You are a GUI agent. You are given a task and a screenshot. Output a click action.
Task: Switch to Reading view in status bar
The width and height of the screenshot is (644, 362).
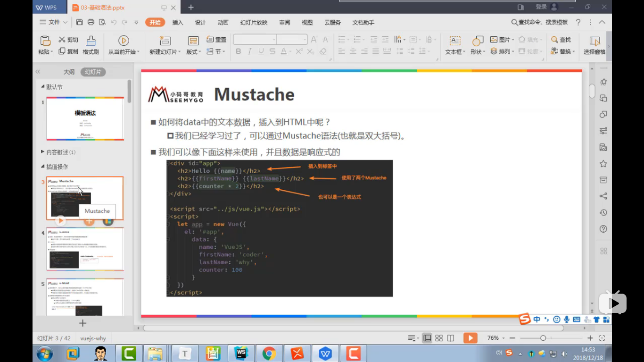pyautogui.click(x=451, y=338)
